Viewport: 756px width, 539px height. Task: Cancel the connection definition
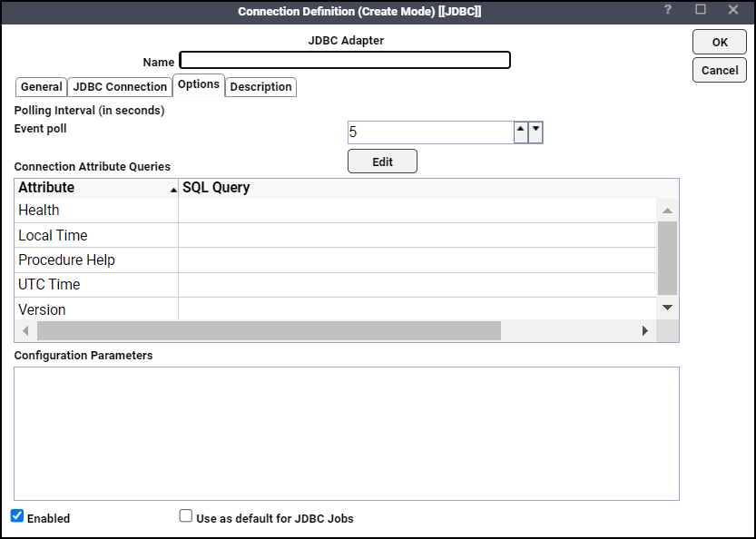coord(720,71)
